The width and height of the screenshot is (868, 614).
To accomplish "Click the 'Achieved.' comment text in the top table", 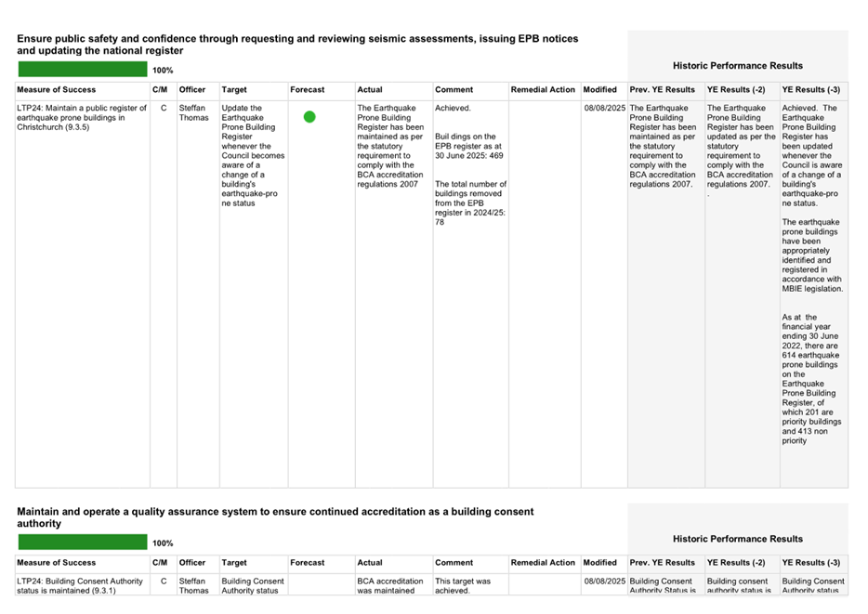I will click(453, 109).
